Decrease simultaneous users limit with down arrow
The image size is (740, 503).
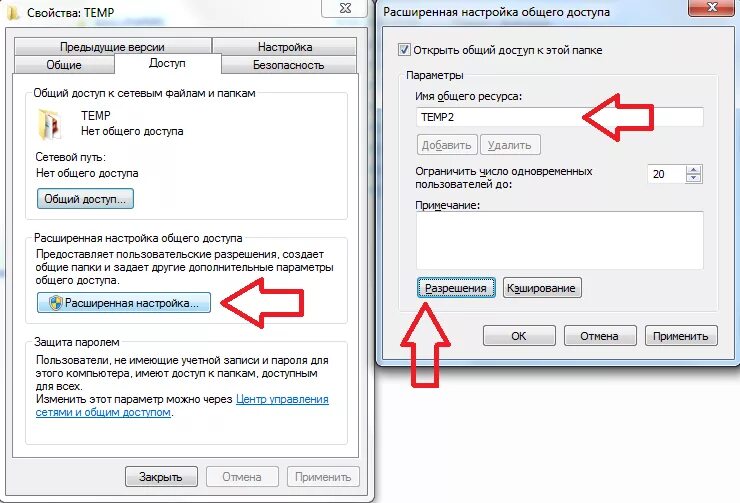click(x=693, y=178)
